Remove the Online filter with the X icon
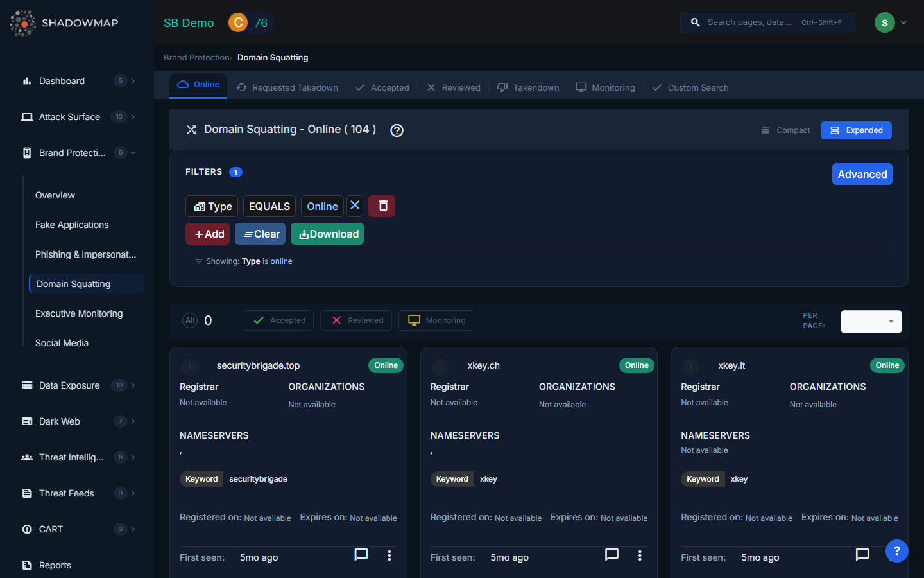 [x=355, y=206]
